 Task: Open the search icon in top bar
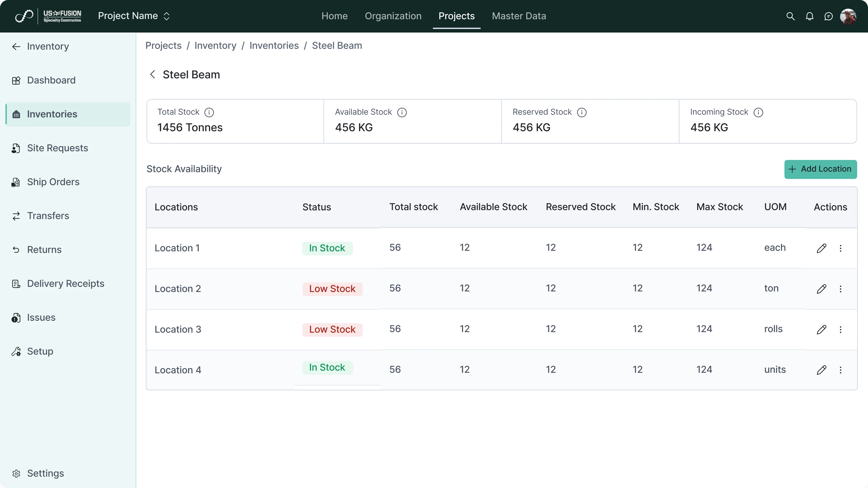pos(790,16)
